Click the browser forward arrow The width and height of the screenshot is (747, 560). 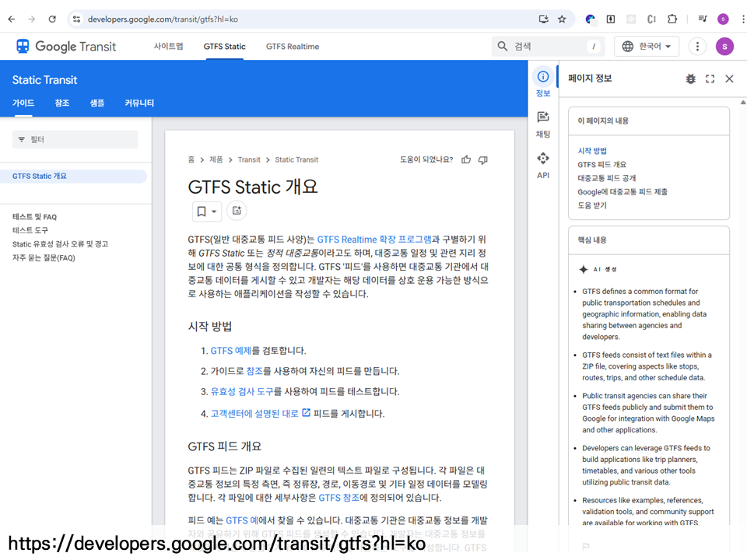click(31, 19)
